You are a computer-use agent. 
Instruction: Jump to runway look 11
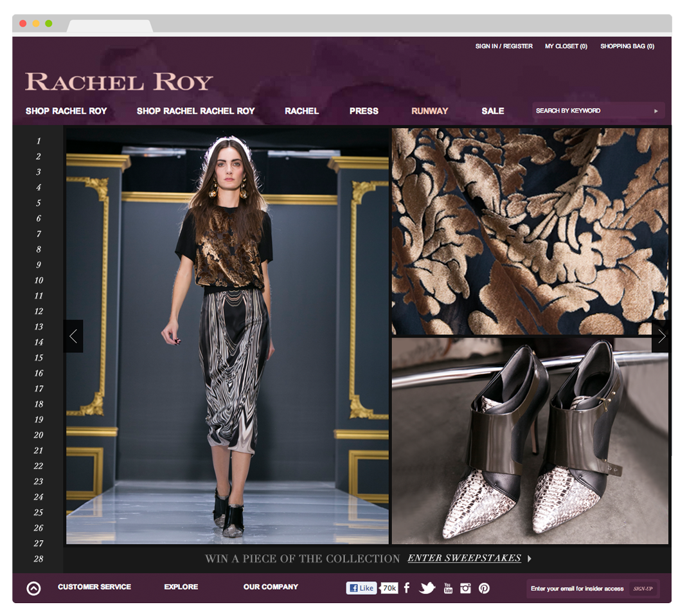(x=39, y=296)
